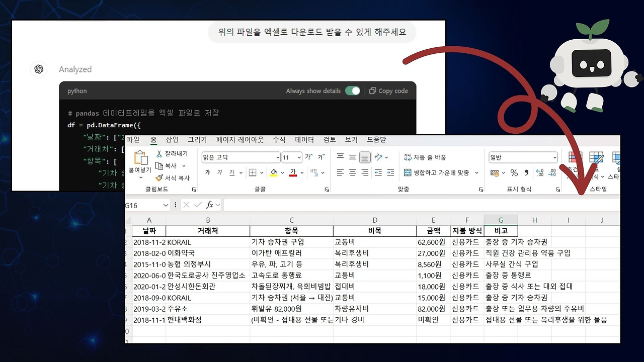Open the font group dialog launcher (글꼴)

(327, 190)
